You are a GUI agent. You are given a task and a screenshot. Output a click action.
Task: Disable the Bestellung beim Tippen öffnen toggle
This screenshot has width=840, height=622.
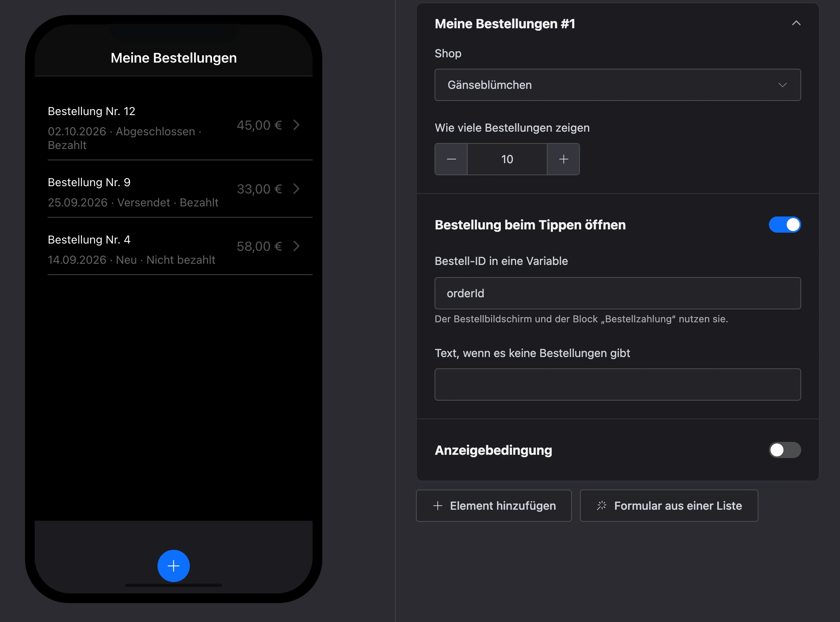(x=785, y=225)
